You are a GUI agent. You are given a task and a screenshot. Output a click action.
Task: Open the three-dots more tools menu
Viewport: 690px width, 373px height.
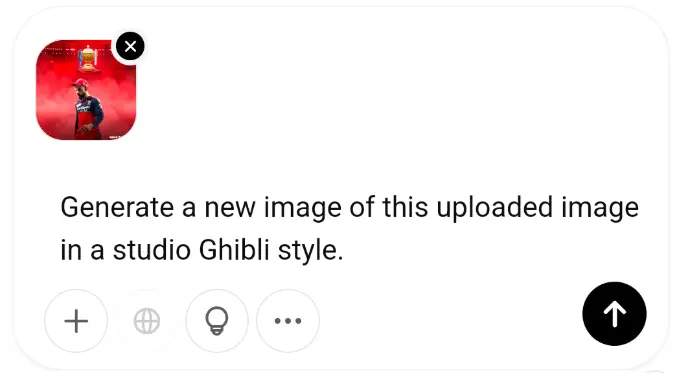point(288,321)
